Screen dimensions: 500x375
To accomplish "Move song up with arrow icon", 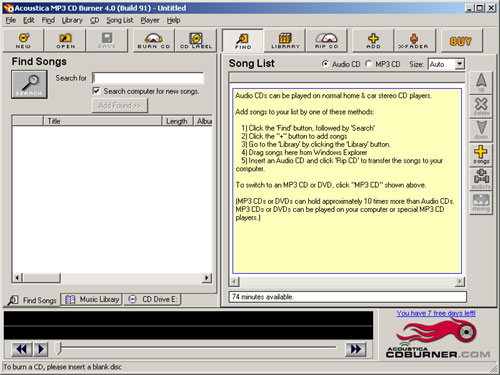I will [x=481, y=82].
